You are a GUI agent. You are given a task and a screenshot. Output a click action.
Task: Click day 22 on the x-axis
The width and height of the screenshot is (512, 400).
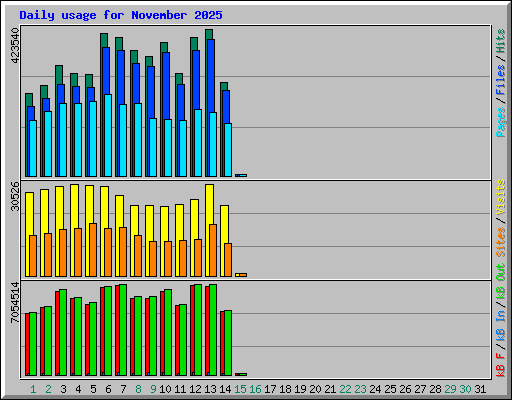[345, 389]
